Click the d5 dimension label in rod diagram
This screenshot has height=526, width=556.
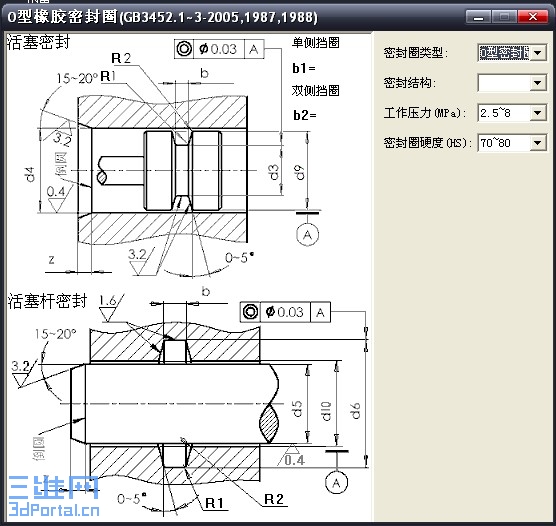(297, 408)
